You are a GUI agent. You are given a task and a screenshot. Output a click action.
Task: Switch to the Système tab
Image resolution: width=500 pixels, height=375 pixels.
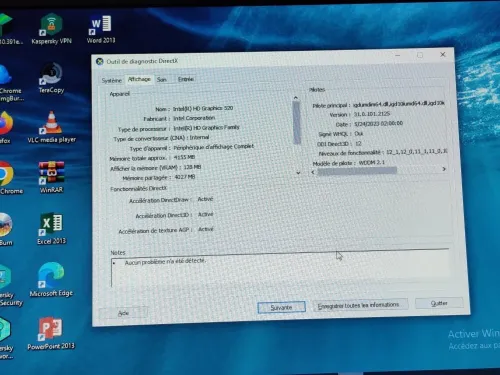tap(112, 80)
